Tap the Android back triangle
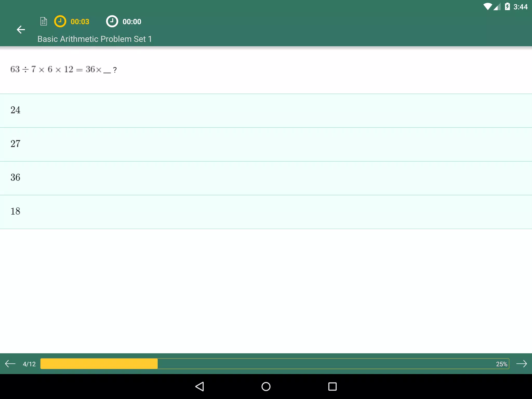 [199, 387]
